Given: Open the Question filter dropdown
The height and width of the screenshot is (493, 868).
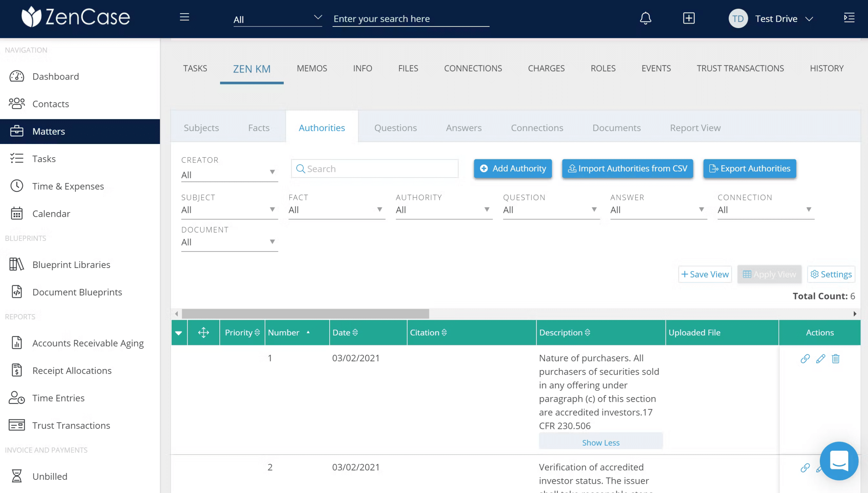Looking at the screenshot, I should pos(551,210).
